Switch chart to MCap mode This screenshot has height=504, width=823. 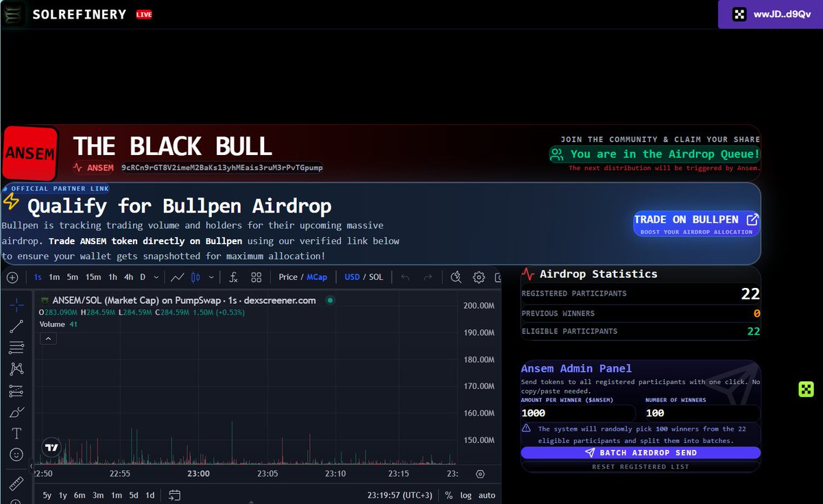coord(317,277)
